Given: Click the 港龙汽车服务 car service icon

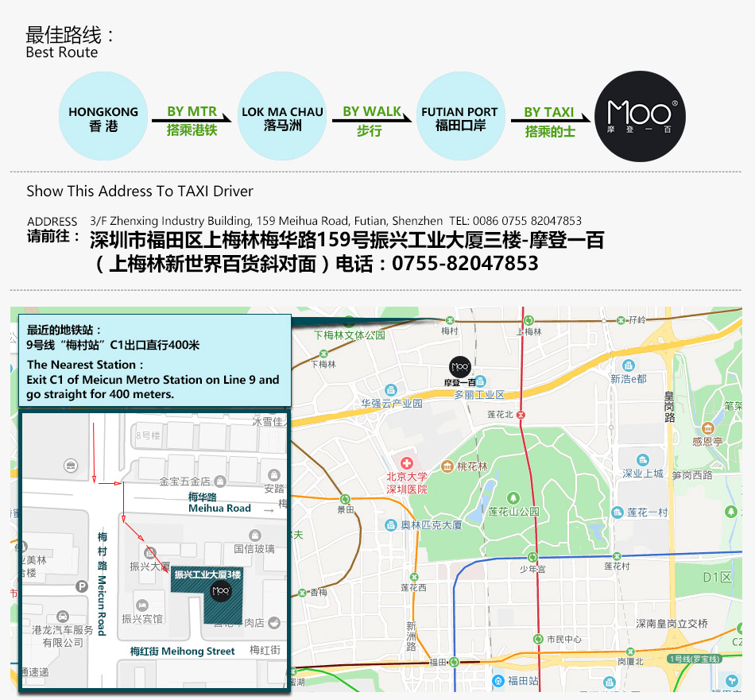Looking at the screenshot, I should [63, 617].
